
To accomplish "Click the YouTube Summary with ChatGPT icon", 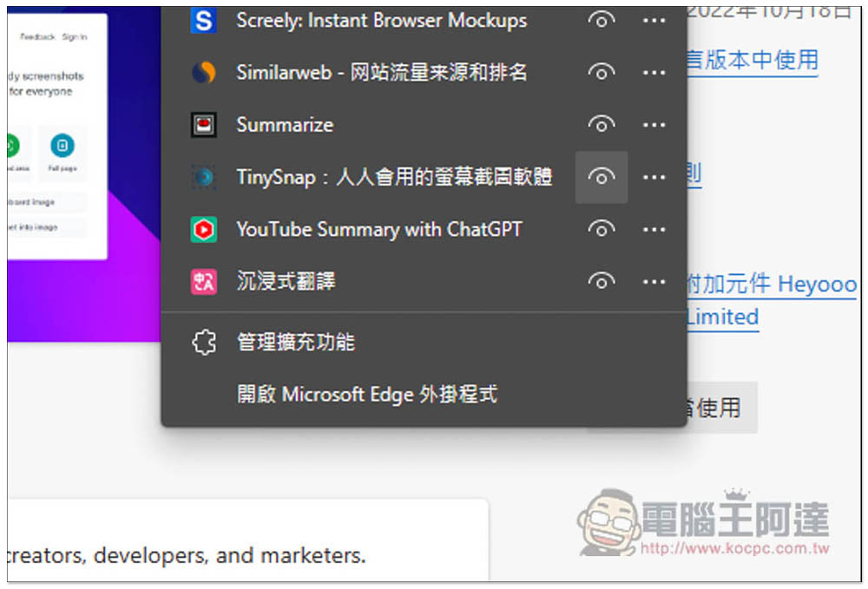I will coord(203,229).
